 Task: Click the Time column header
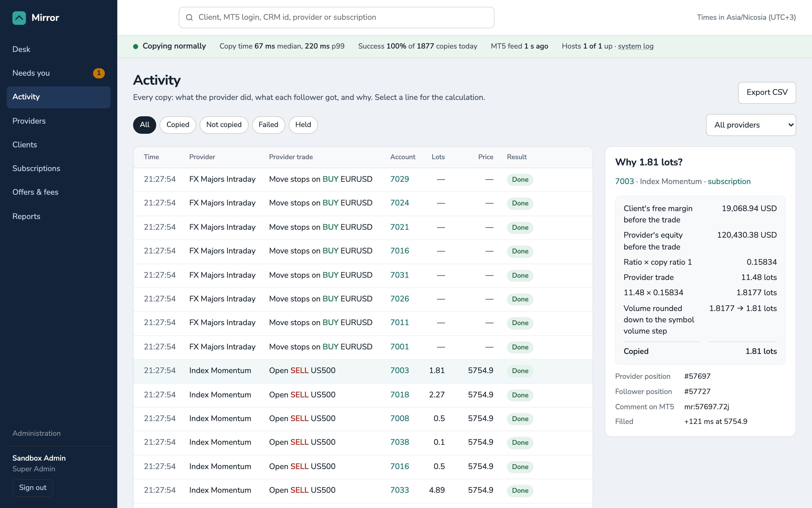[x=151, y=157]
